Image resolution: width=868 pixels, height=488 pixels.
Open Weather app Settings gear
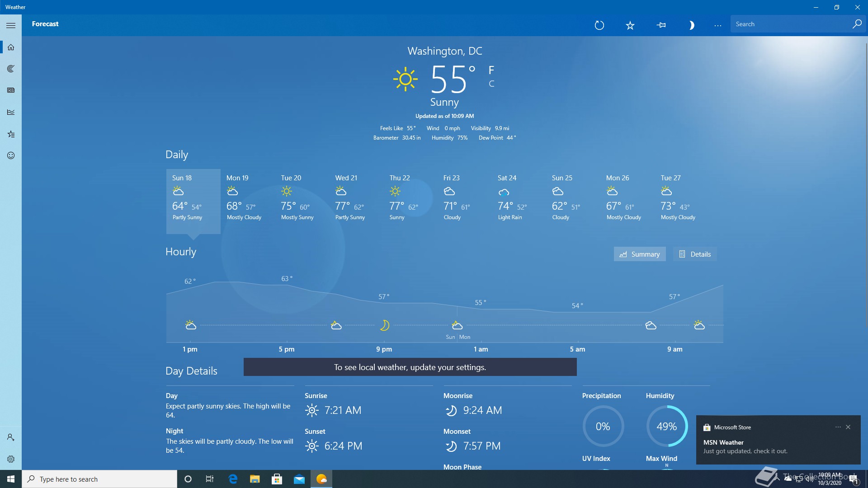pyautogui.click(x=11, y=459)
